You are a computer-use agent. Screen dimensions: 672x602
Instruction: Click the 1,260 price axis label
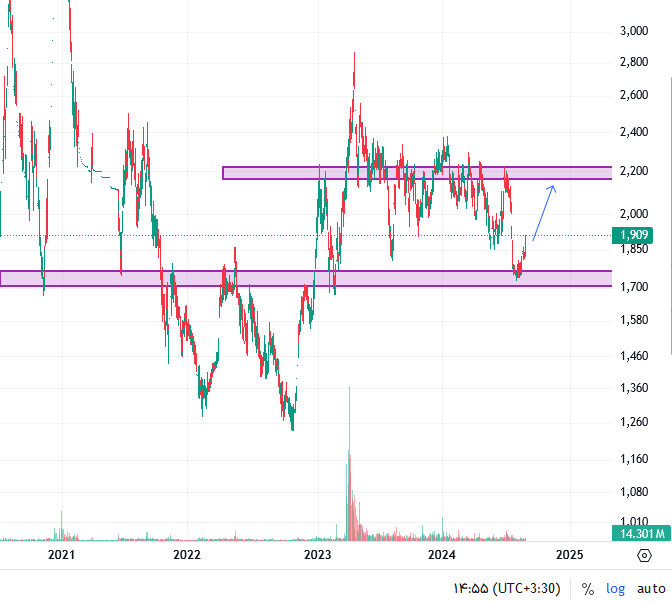pyautogui.click(x=634, y=422)
